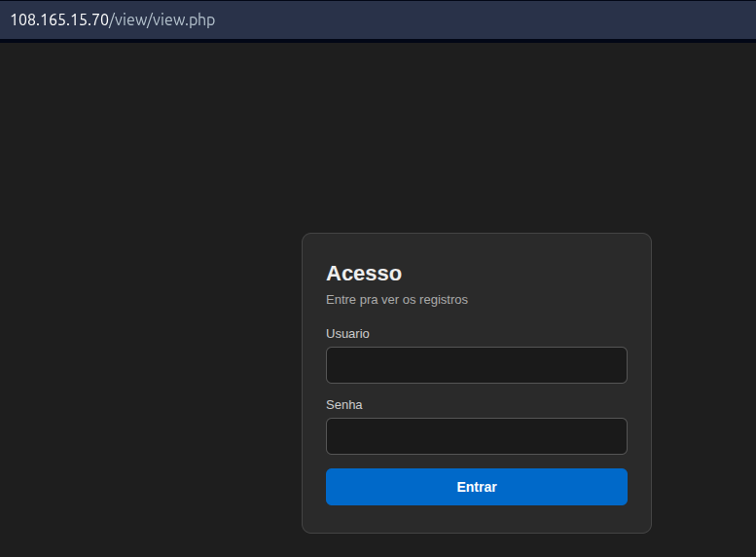
Task: Click the 108.165.15.70 host in URL
Action: coord(59,19)
